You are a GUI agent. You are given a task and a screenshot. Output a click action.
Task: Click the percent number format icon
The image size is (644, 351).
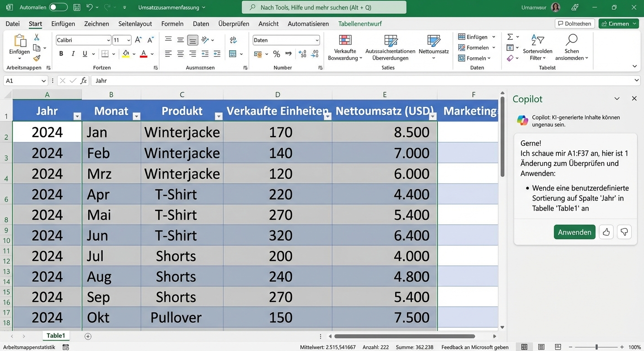pos(276,54)
